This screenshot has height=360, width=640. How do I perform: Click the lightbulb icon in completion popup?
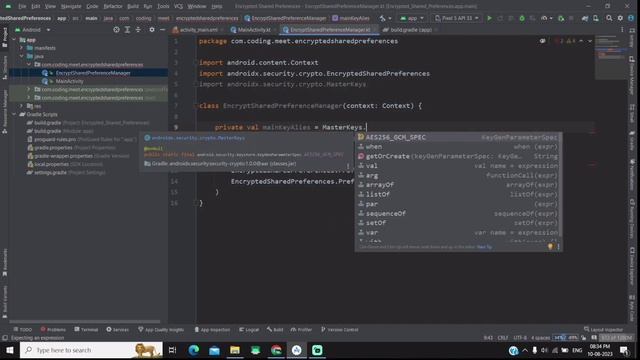pos(550,247)
